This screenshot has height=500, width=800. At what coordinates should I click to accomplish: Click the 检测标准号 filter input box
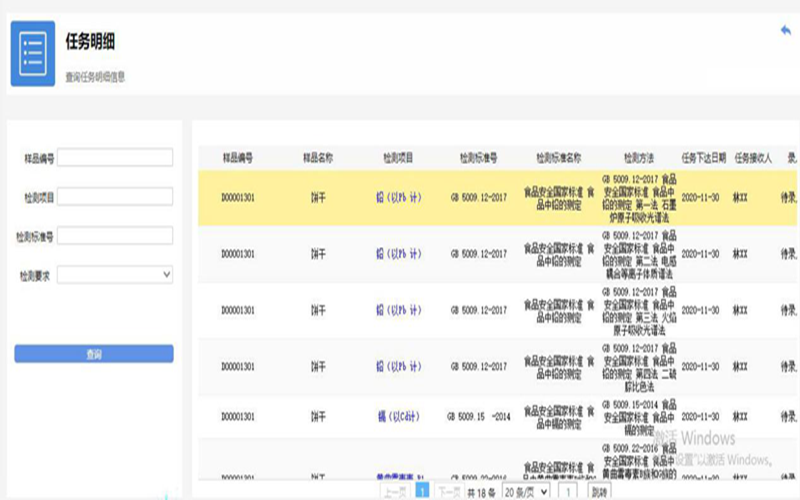coord(115,236)
